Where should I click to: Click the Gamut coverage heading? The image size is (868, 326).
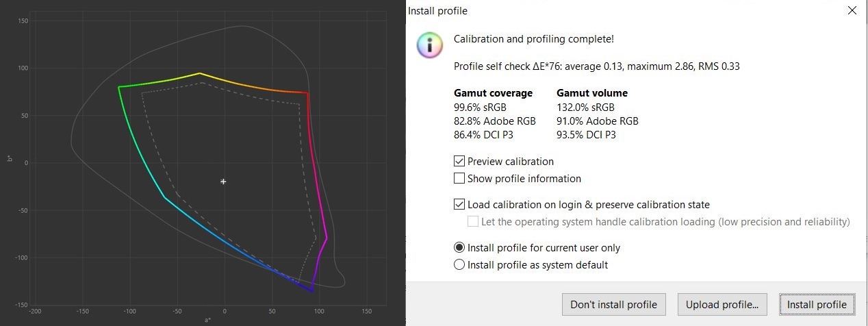coord(493,93)
